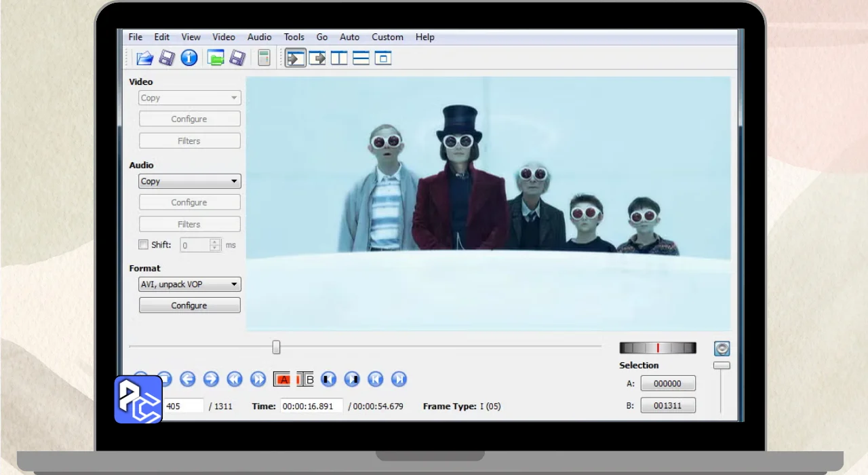Expand the Audio codec Copy dropdown
The image size is (868, 475).
[189, 182]
